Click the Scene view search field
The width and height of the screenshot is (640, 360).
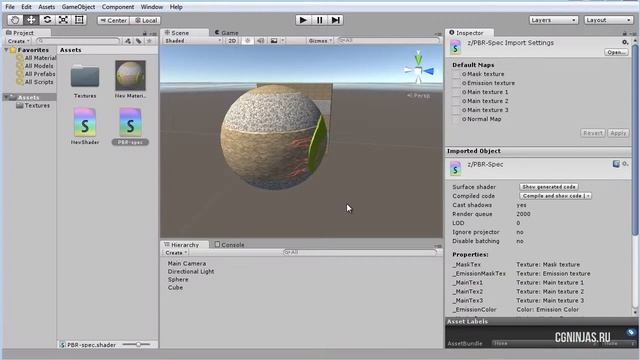[389, 41]
